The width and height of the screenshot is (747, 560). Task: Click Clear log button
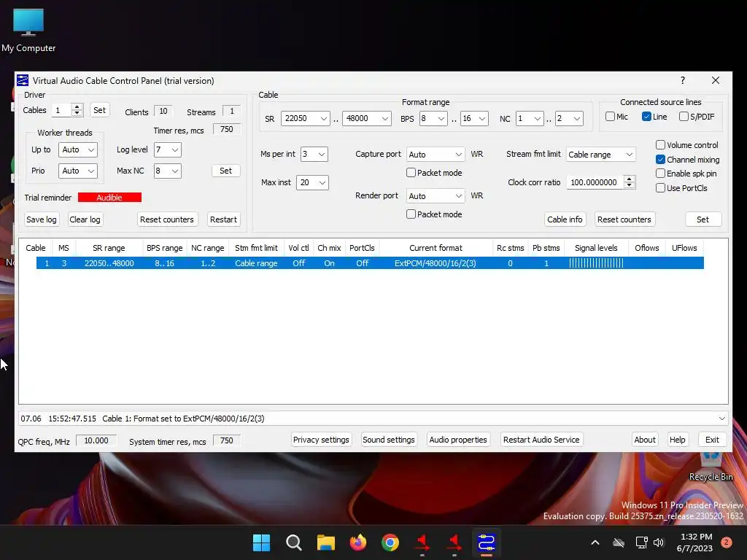click(85, 219)
